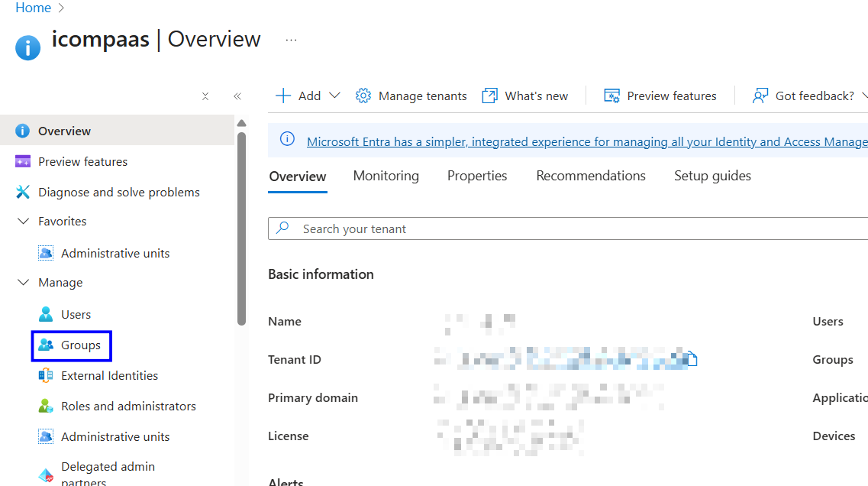Click the Got feedback person icon
The width and height of the screenshot is (868, 486).
(x=760, y=96)
